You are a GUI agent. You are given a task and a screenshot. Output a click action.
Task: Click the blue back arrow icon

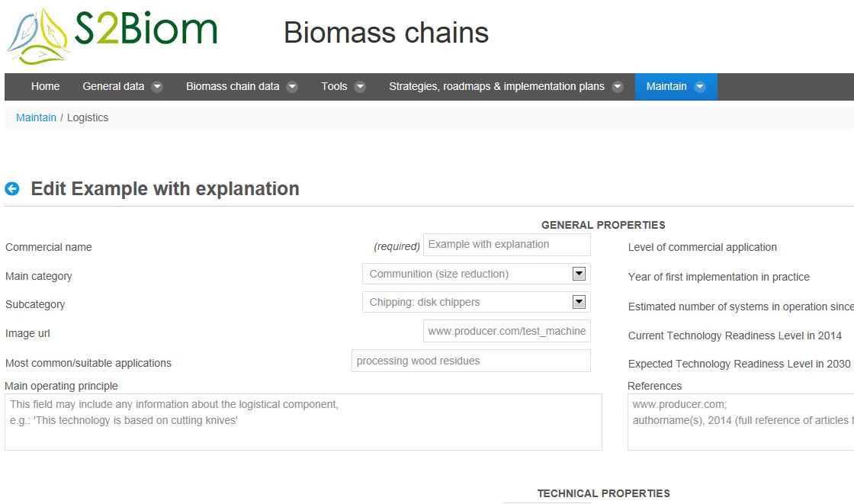(12, 188)
